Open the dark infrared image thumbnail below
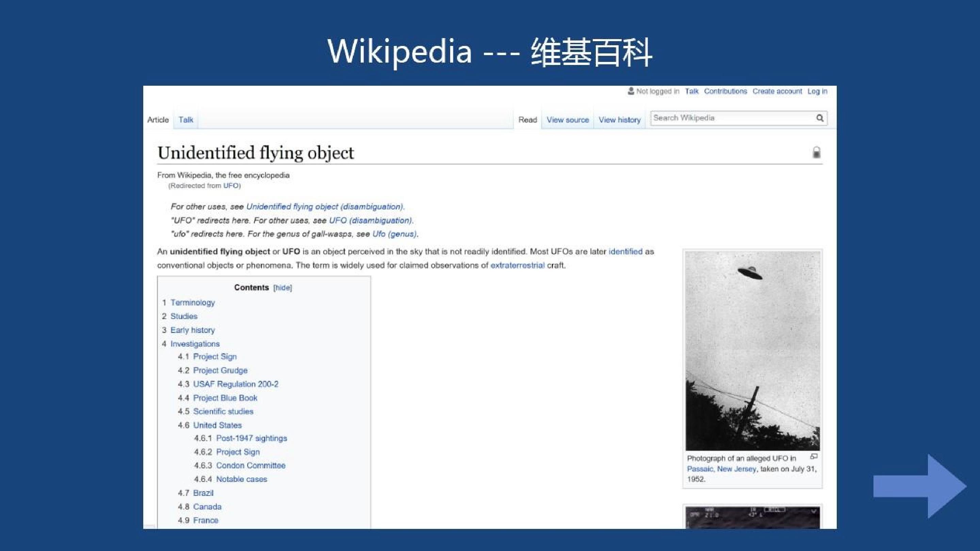 752,518
